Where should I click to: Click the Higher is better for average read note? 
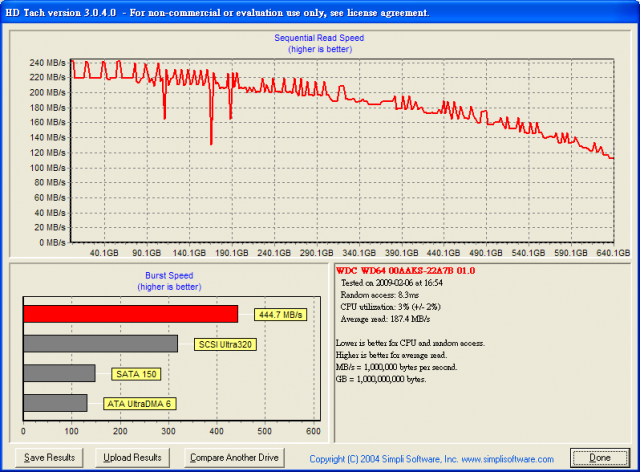pos(391,355)
